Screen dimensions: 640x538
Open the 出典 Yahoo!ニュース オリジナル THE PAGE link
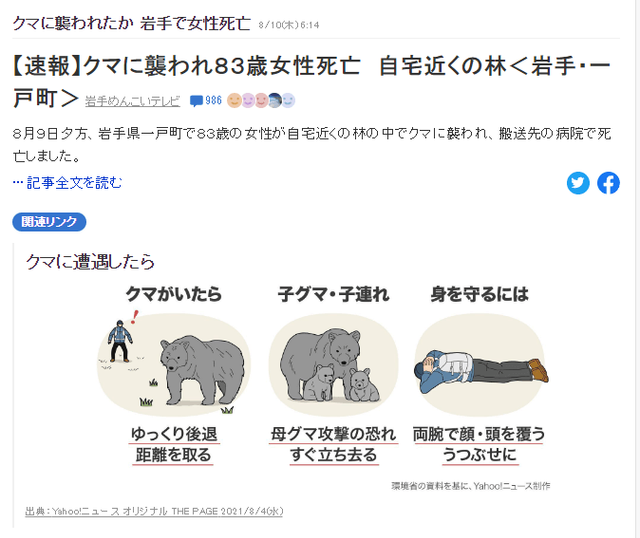coord(154,511)
